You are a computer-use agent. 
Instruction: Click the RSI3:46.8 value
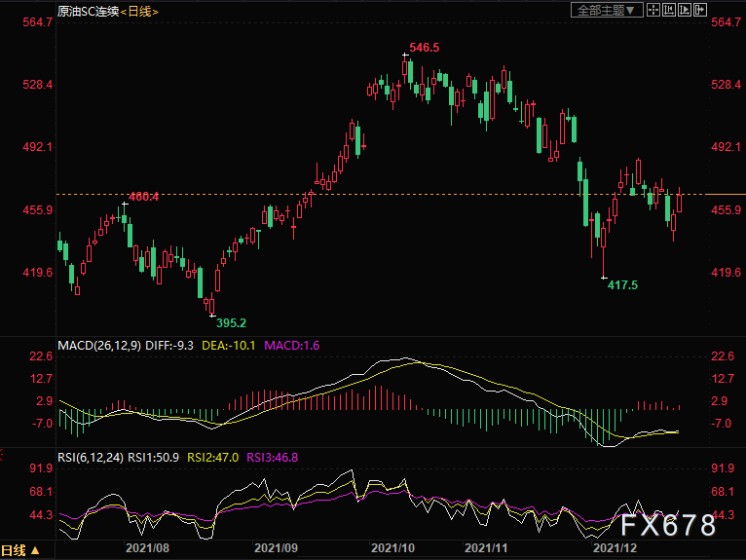coord(272,458)
